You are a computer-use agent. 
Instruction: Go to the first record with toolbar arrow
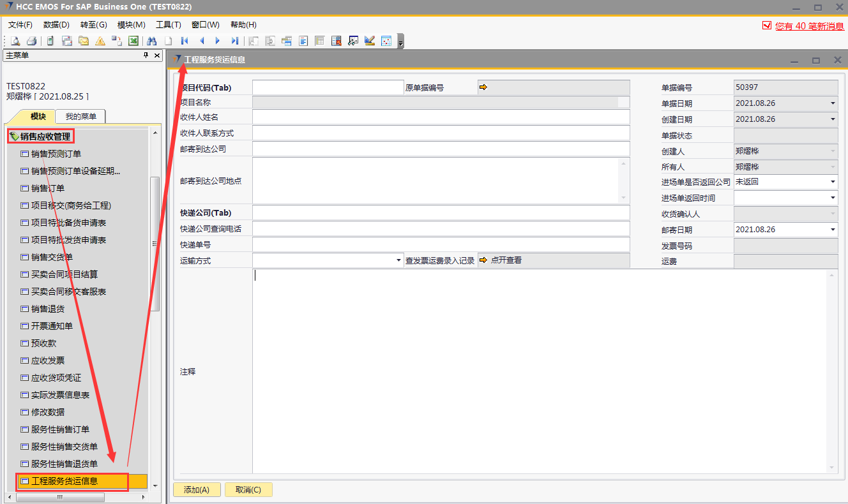[x=185, y=41]
